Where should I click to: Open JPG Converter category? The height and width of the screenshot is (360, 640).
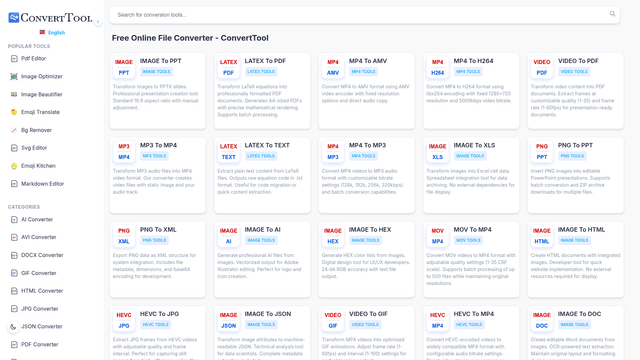pyautogui.click(x=40, y=309)
